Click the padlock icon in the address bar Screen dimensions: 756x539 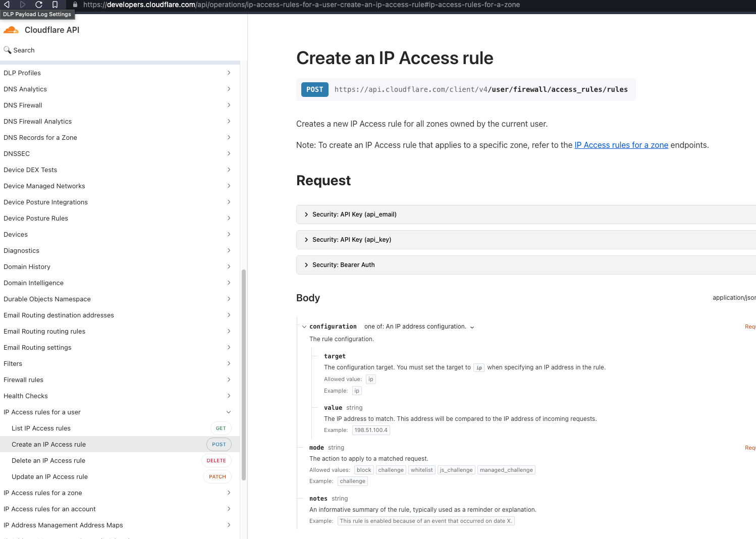pyautogui.click(x=75, y=5)
